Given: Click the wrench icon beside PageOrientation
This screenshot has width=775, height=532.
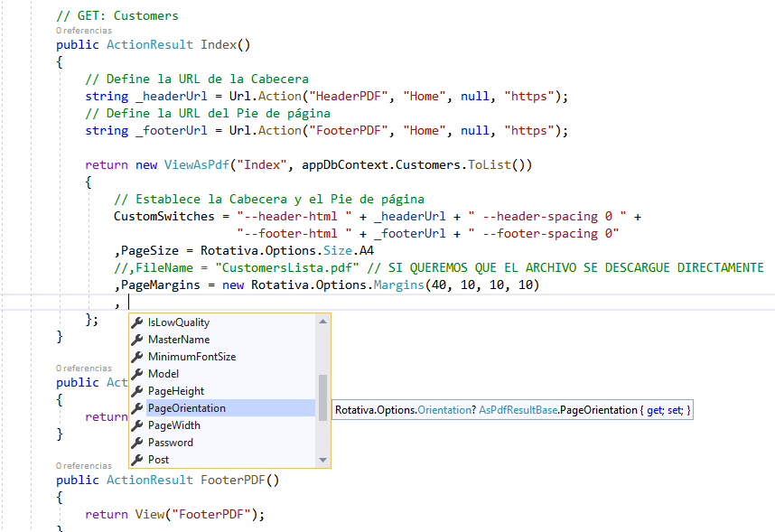Looking at the screenshot, I should coord(137,408).
